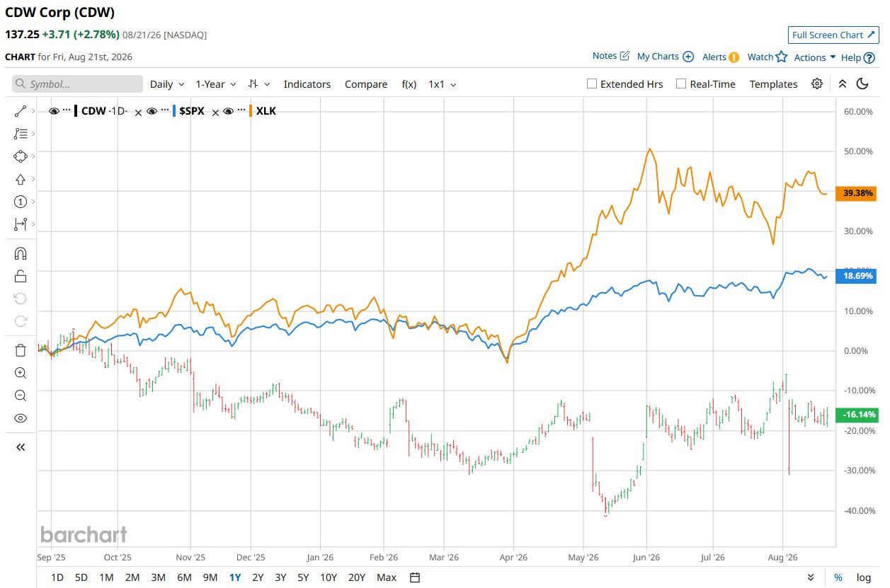The image size is (890, 588).
Task: Expand the double down chevron near percent
Action: [811, 577]
